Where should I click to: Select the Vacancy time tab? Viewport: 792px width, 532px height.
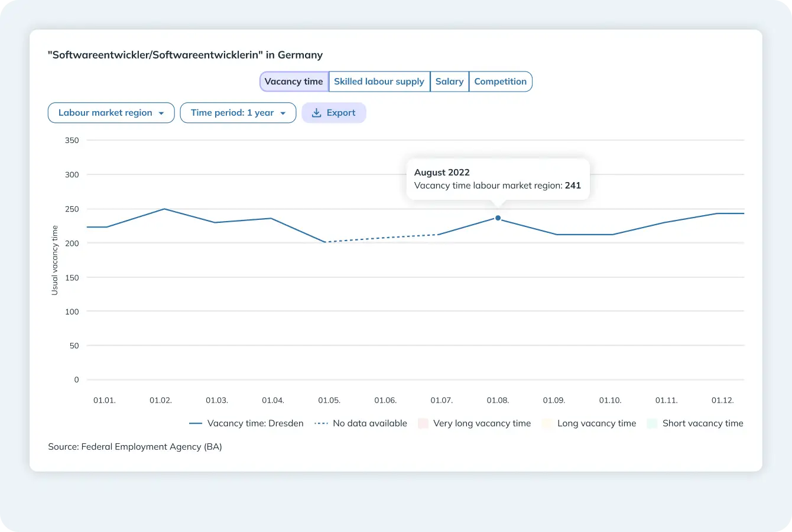294,82
